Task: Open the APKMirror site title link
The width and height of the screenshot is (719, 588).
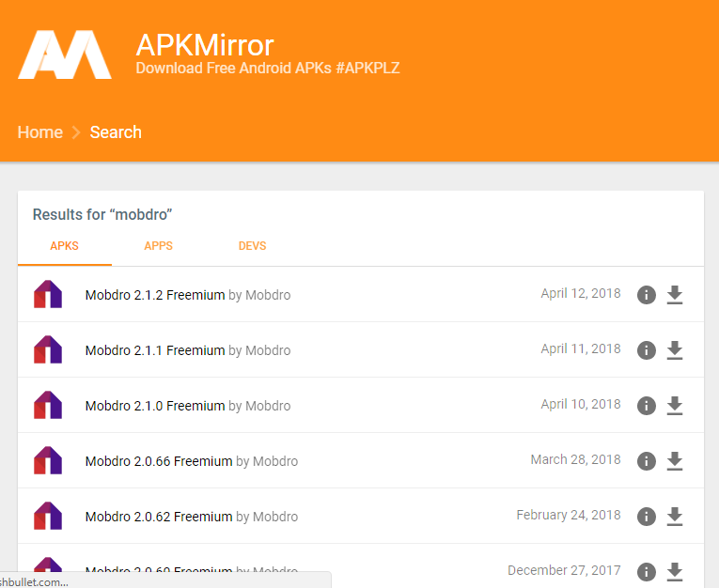Action: [x=205, y=45]
